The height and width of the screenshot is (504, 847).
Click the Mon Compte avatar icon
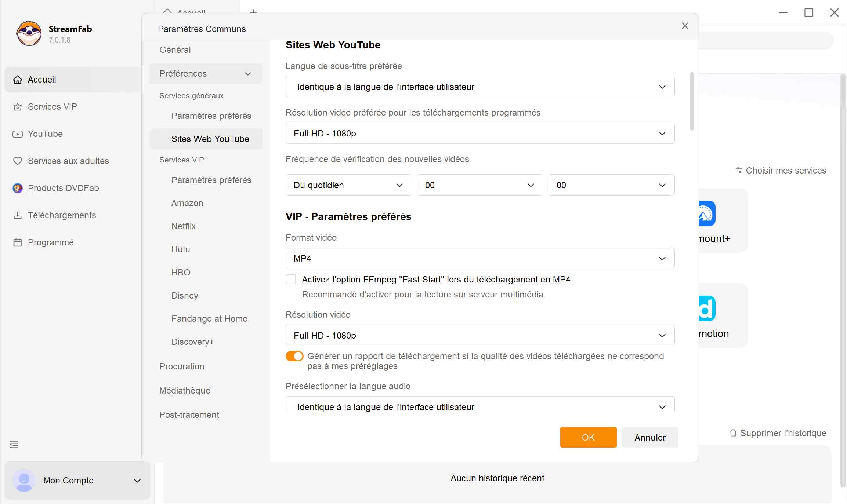[x=24, y=481]
